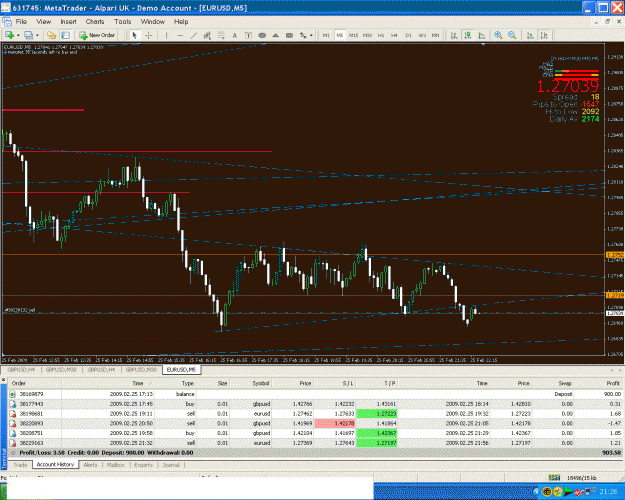Click the New Chart icon
This screenshot has width=625, height=500.
9,35
